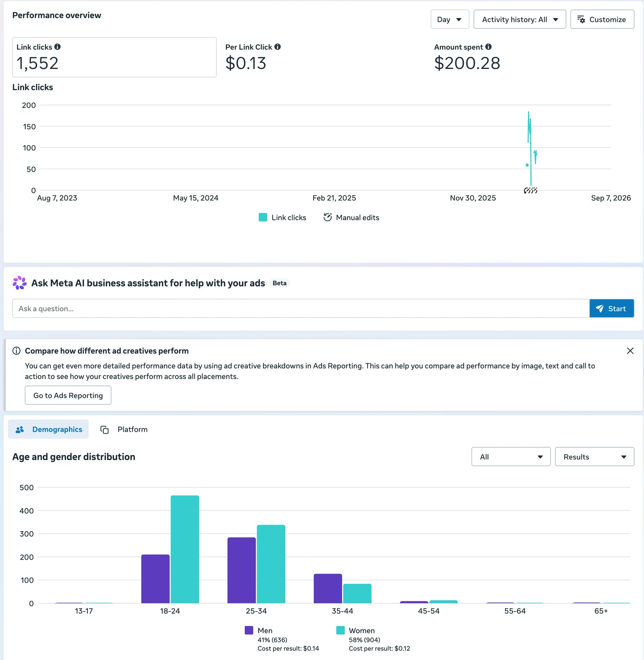Click the Women teal legend swatch
Screen dimensions: 644x660
point(340,630)
